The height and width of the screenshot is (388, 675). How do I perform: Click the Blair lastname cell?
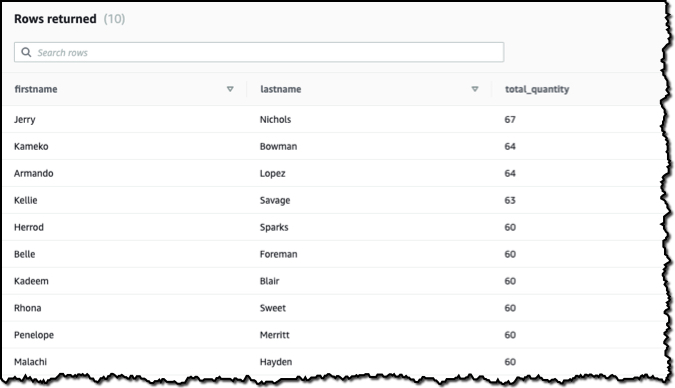[x=269, y=281]
